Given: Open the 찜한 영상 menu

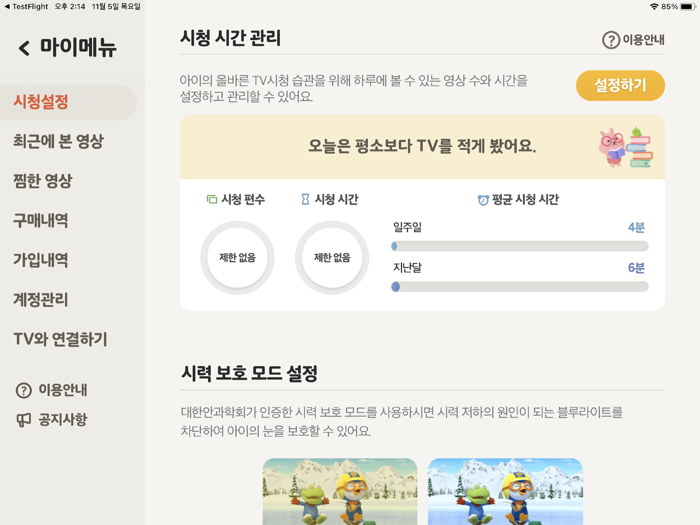Looking at the screenshot, I should [42, 181].
